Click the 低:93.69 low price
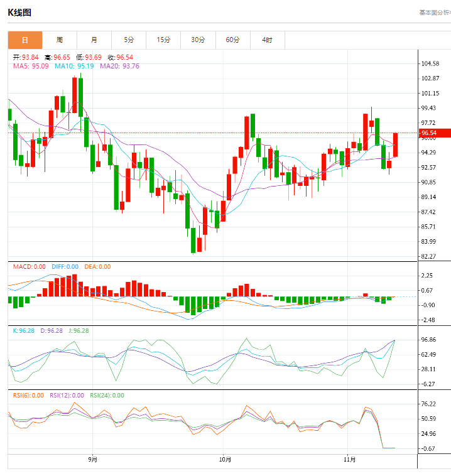The width and height of the screenshot is (451, 476). click(89, 57)
